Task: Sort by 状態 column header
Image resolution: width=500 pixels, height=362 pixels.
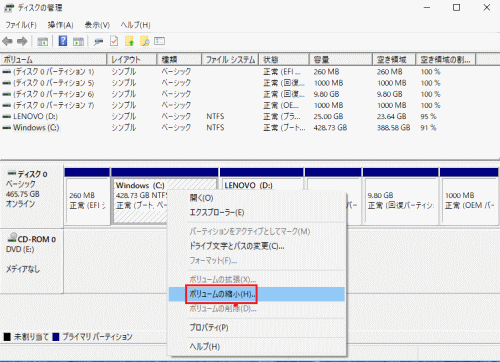Action: click(x=284, y=60)
